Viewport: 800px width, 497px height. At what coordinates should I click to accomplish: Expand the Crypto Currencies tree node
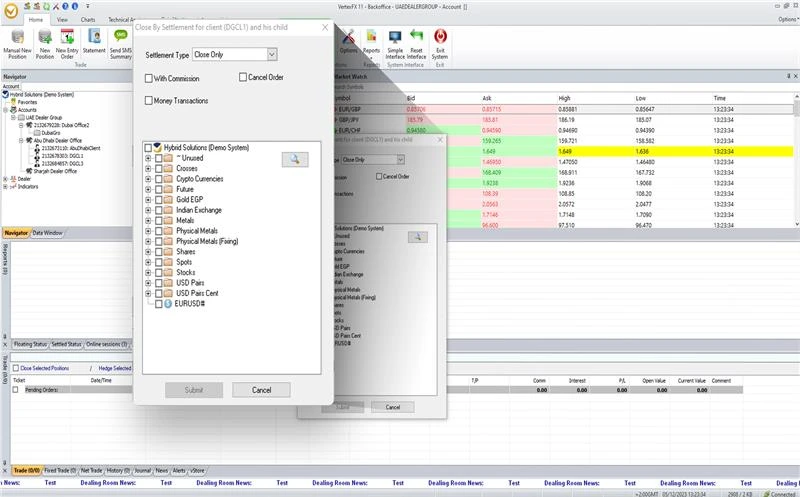point(148,179)
